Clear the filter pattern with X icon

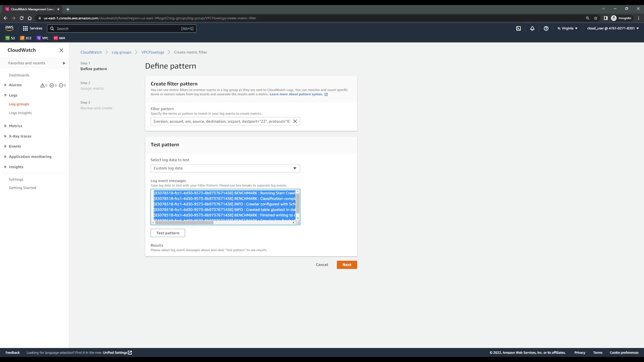coord(295,121)
